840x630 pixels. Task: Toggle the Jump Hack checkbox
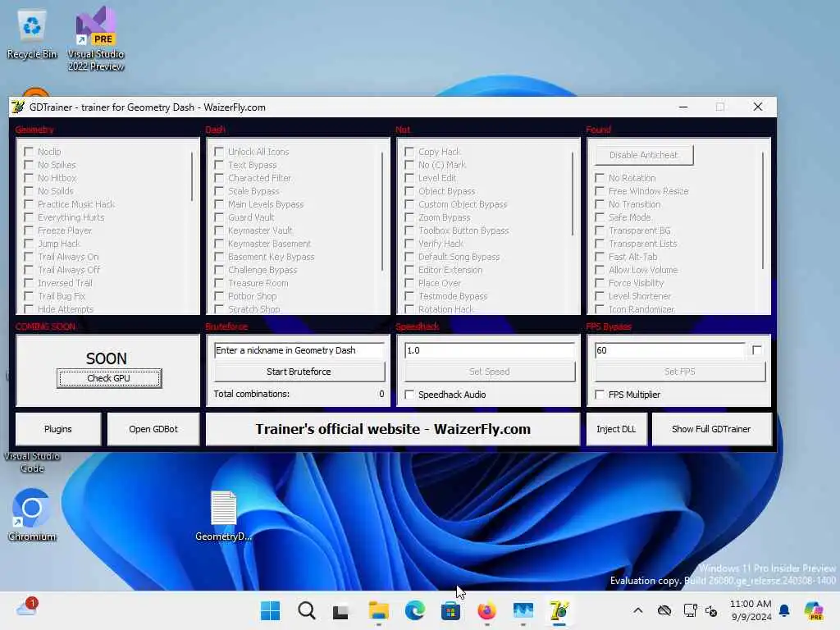tap(29, 244)
